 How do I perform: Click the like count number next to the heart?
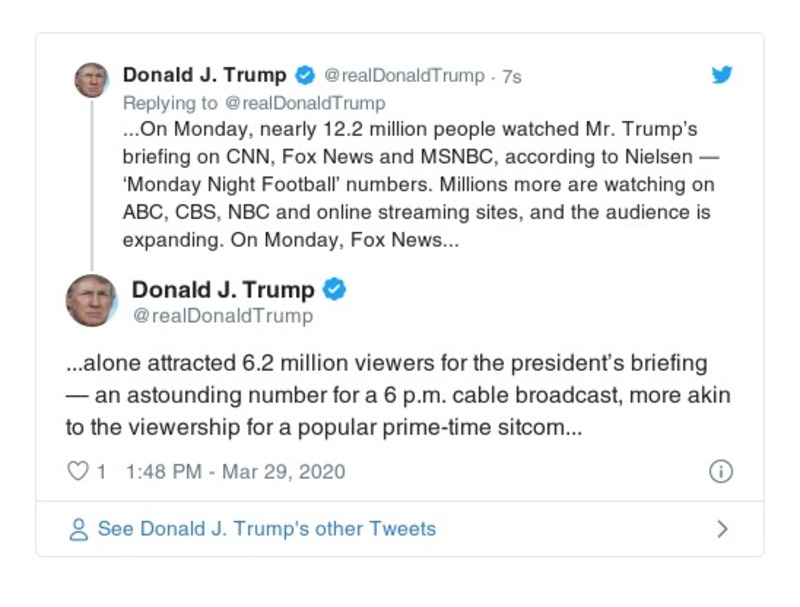pos(101,471)
